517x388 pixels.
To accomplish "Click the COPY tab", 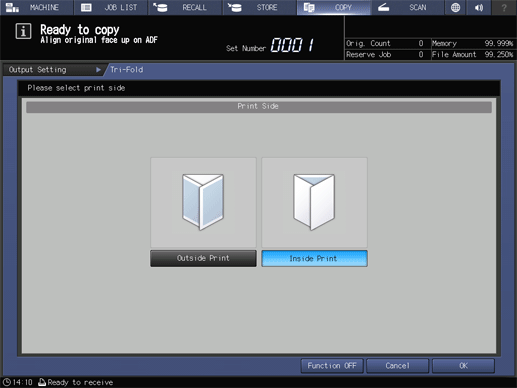I will 334,7.
